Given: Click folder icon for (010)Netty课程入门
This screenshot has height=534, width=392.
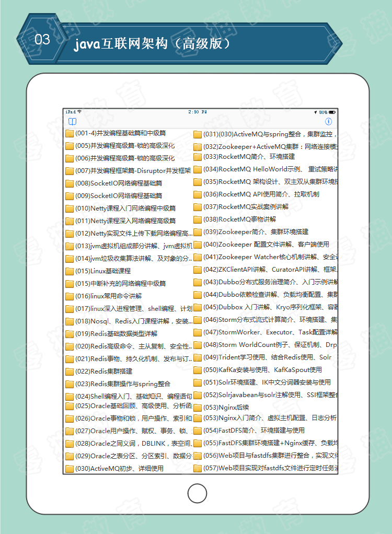Looking at the screenshot, I should pos(70,209).
